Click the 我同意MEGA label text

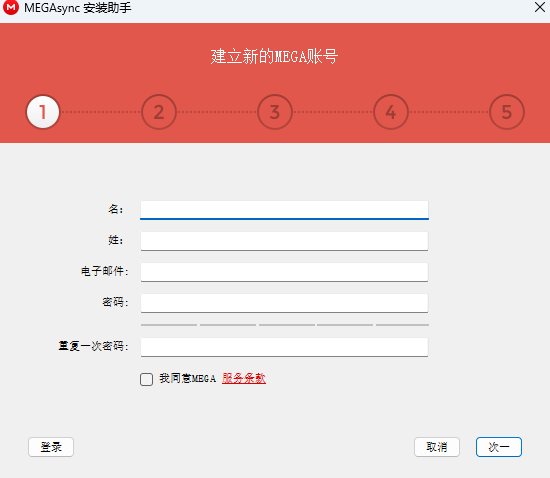point(187,378)
